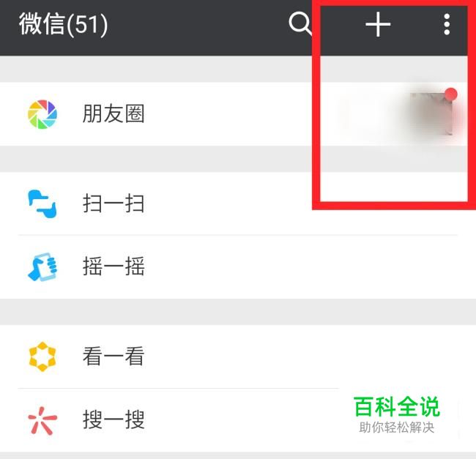Image resolution: width=476 pixels, height=459 pixels.
Task: Select the 搜一搜 text label
Action: click(x=114, y=419)
